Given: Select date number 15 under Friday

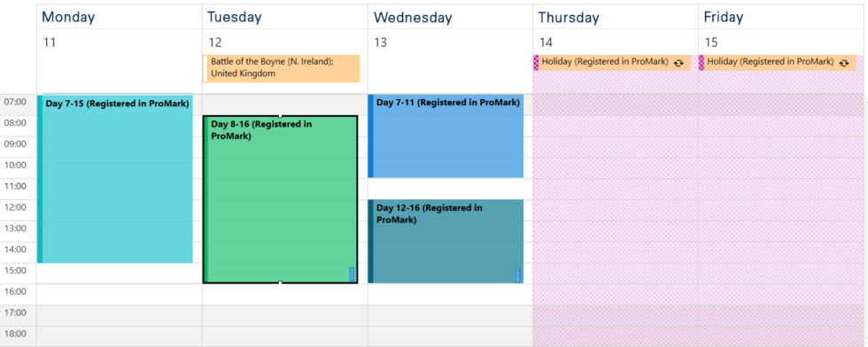Looking at the screenshot, I should point(711,42).
